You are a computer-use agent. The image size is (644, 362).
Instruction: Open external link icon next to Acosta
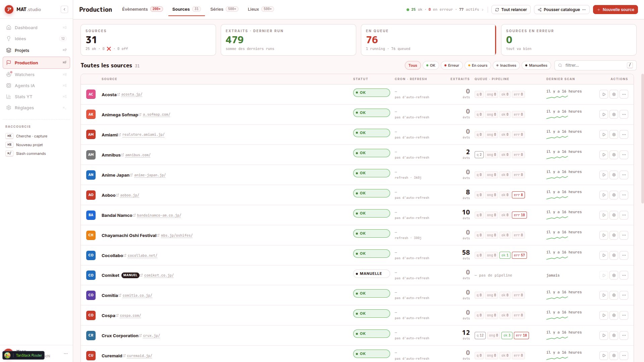(118, 95)
